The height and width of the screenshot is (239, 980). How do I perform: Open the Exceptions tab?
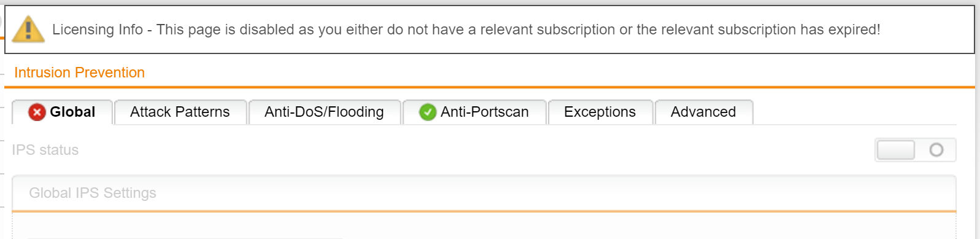(x=600, y=112)
